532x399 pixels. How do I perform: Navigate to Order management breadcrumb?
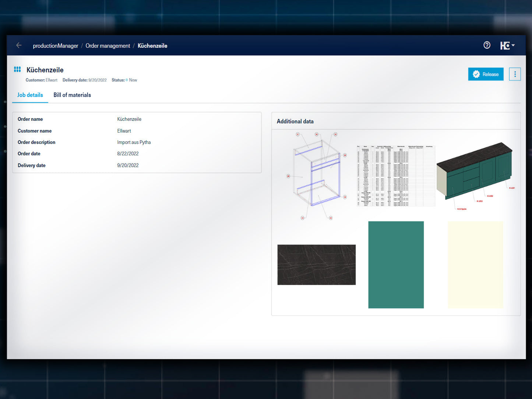pyautogui.click(x=108, y=46)
